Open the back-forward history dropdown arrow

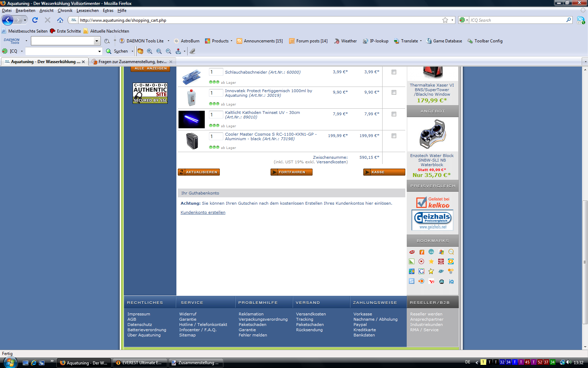25,20
